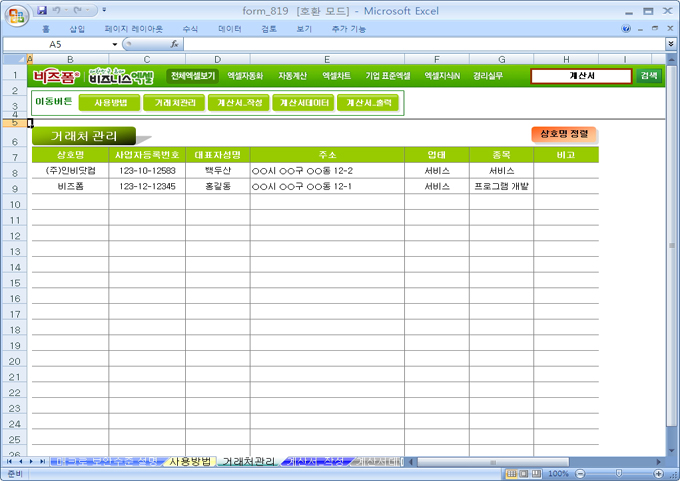680x481 pixels.
Task: Switch to the 사용방법 sheet tab
Action: tap(189, 461)
